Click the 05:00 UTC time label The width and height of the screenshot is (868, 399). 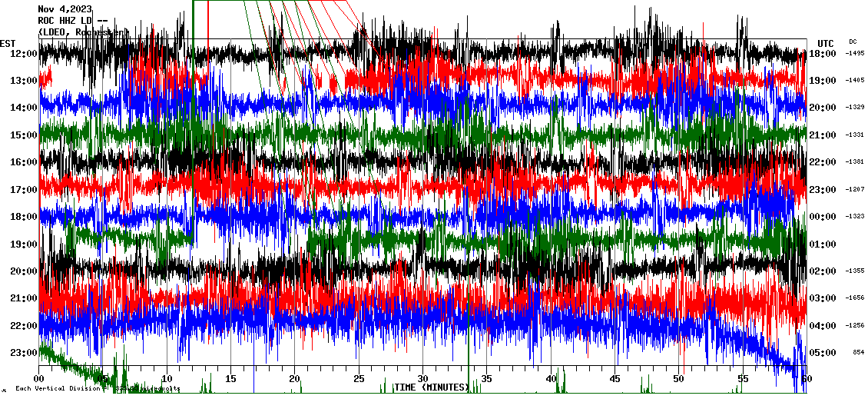coord(823,353)
